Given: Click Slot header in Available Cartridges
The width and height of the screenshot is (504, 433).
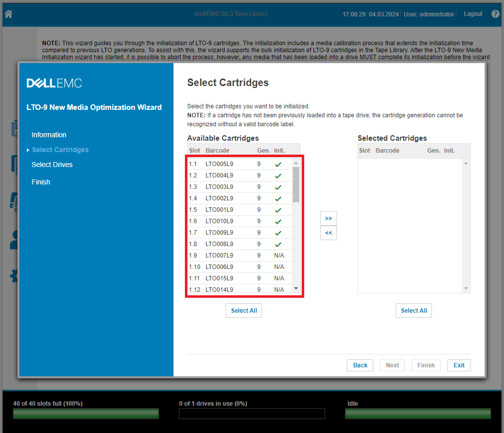Looking at the screenshot, I should click(194, 151).
